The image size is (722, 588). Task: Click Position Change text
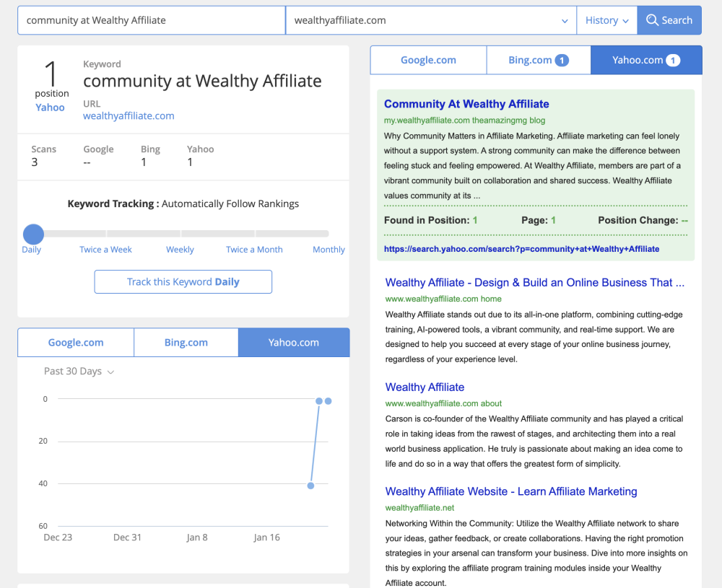pyautogui.click(x=643, y=220)
